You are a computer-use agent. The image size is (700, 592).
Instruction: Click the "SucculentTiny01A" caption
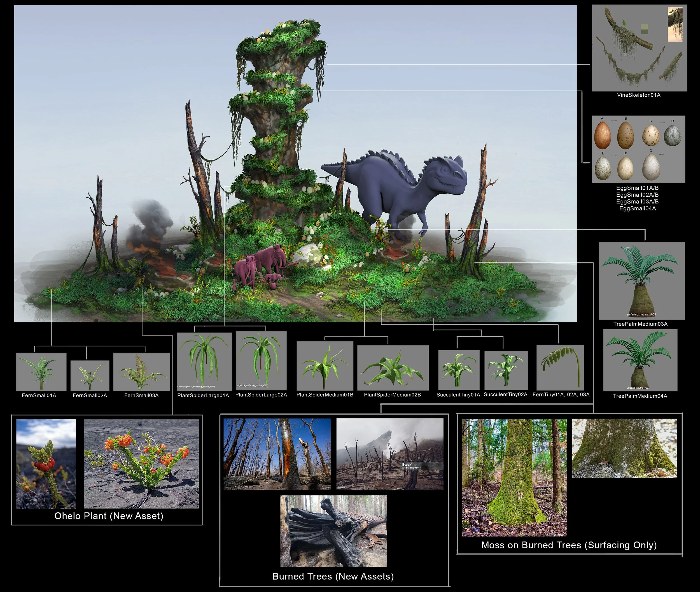click(458, 395)
